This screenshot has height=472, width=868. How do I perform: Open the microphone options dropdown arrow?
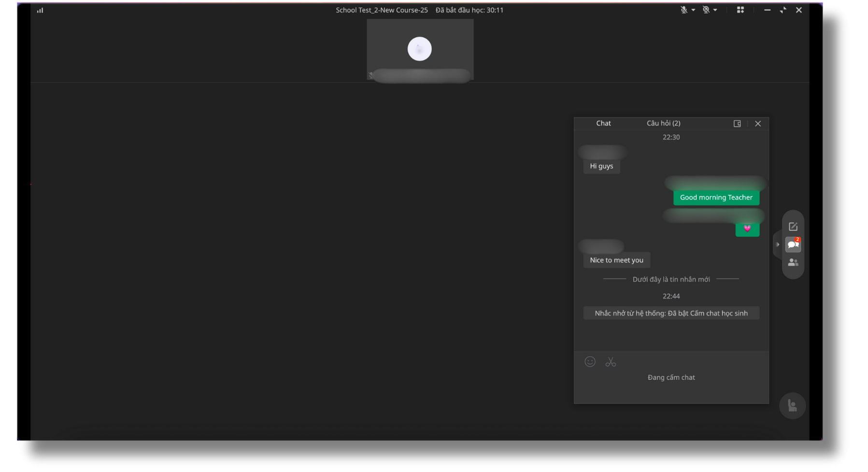coord(693,10)
